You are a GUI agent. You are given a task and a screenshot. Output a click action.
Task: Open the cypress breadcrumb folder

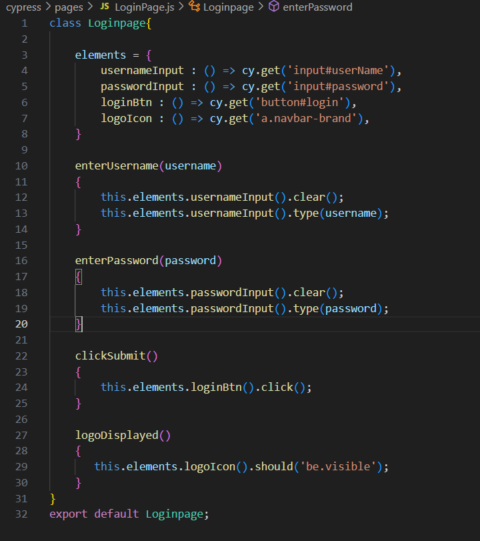[23, 7]
